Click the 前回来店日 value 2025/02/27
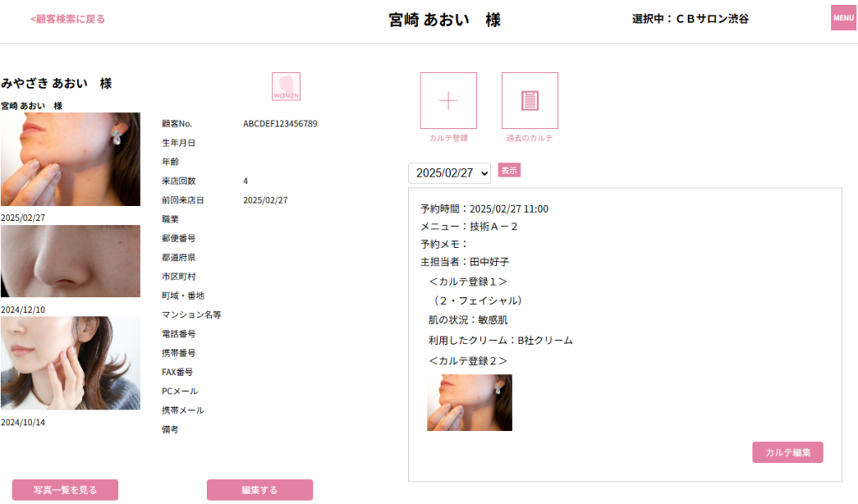The width and height of the screenshot is (858, 504). pos(265,201)
